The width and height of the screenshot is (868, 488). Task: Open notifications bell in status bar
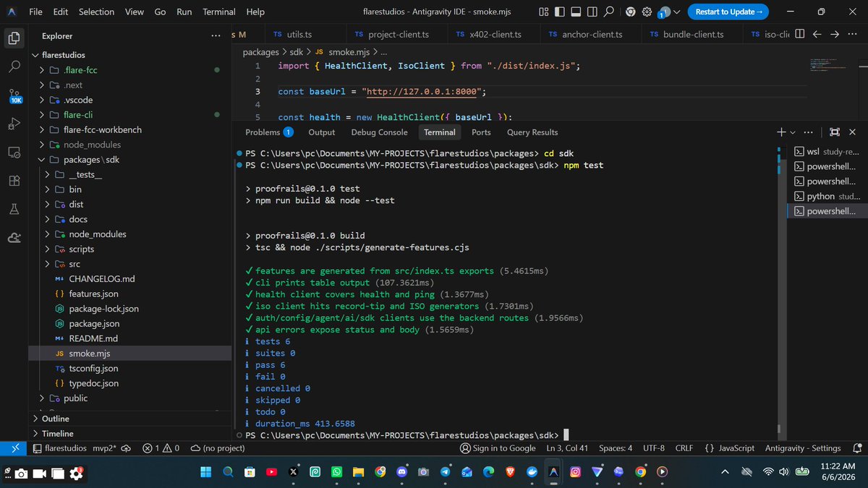[x=856, y=448]
